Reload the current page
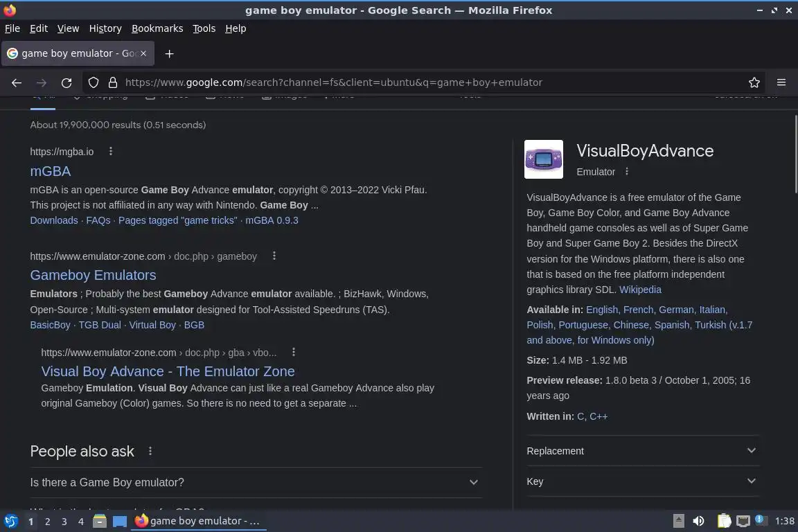 click(x=66, y=82)
